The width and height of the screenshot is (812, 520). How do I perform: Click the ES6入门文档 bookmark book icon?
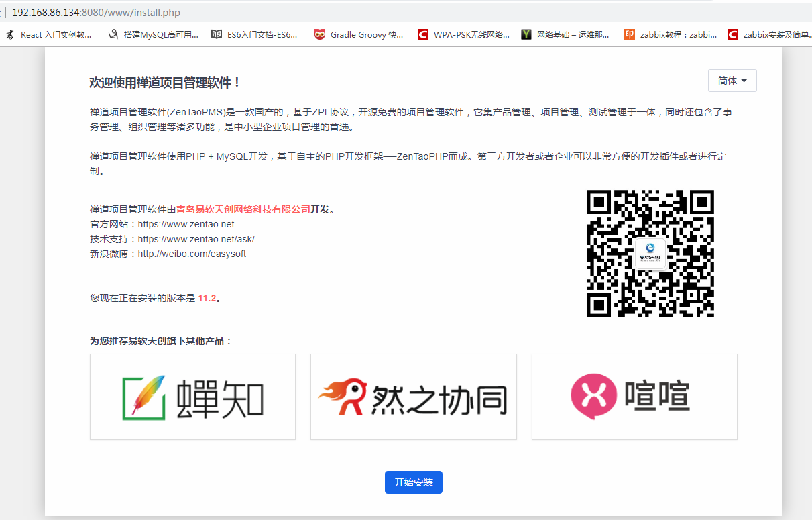pyautogui.click(x=216, y=34)
